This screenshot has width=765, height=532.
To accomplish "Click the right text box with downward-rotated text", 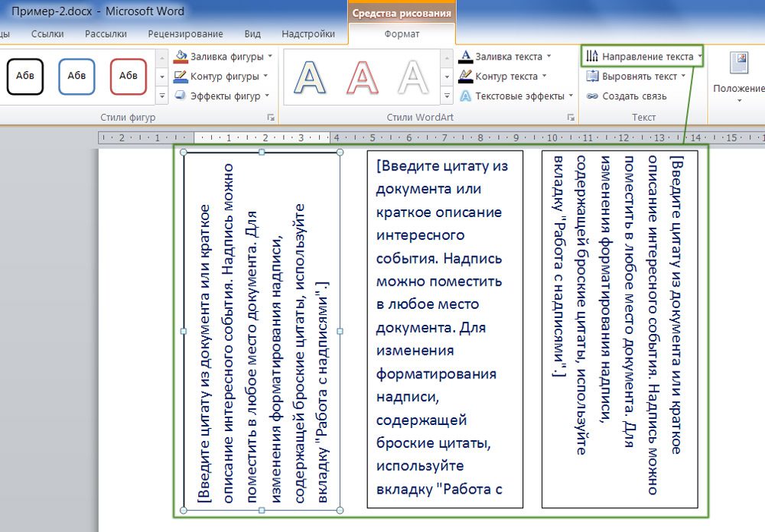I will pyautogui.click(x=620, y=329).
